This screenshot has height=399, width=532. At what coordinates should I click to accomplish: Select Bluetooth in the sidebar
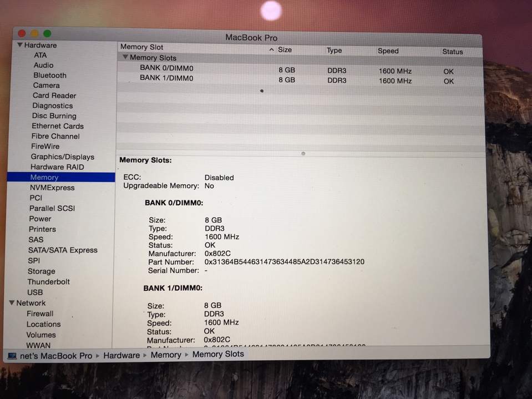[x=49, y=75]
